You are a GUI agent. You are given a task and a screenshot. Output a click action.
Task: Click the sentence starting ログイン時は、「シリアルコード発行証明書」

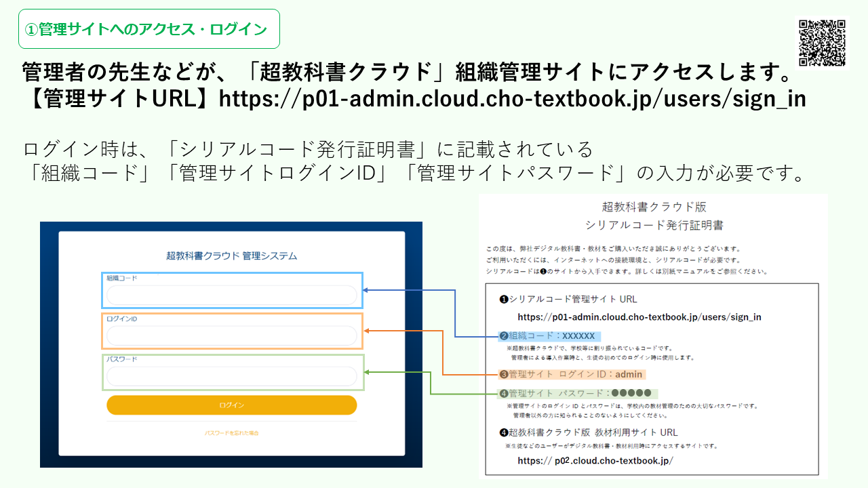(x=309, y=149)
